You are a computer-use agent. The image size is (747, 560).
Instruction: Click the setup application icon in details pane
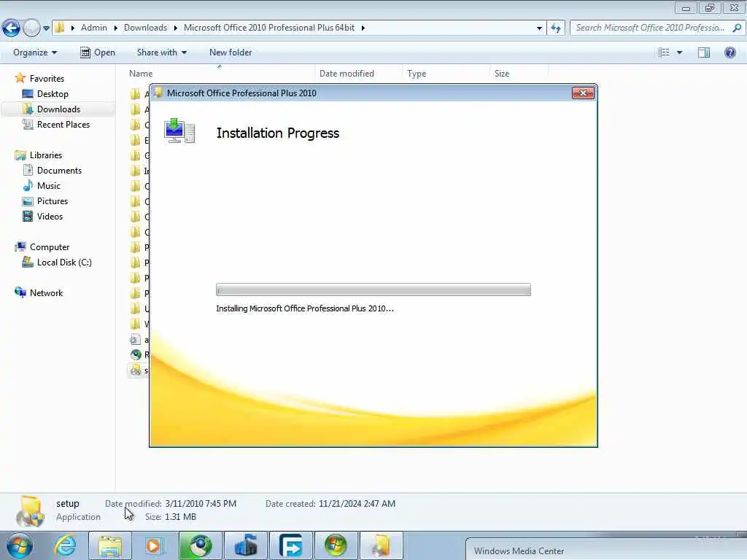coord(30,511)
